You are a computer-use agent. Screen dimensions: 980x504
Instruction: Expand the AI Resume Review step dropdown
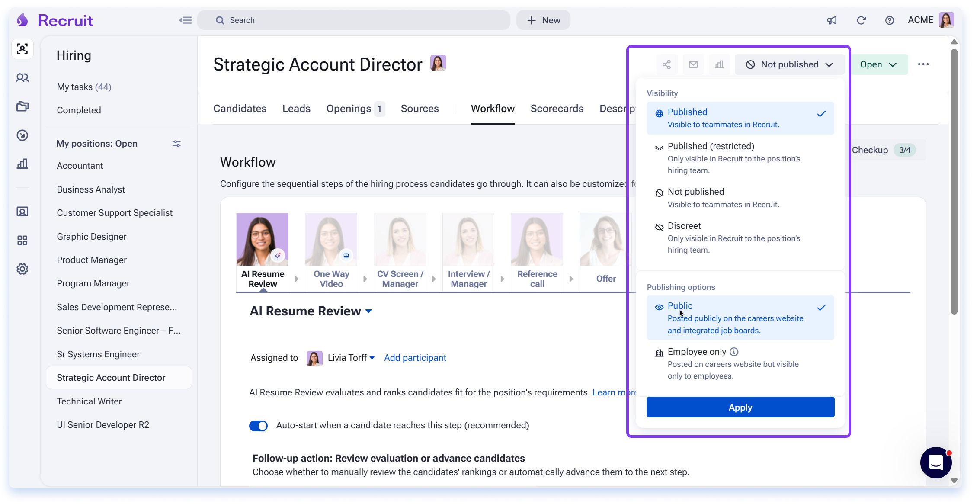tap(368, 311)
